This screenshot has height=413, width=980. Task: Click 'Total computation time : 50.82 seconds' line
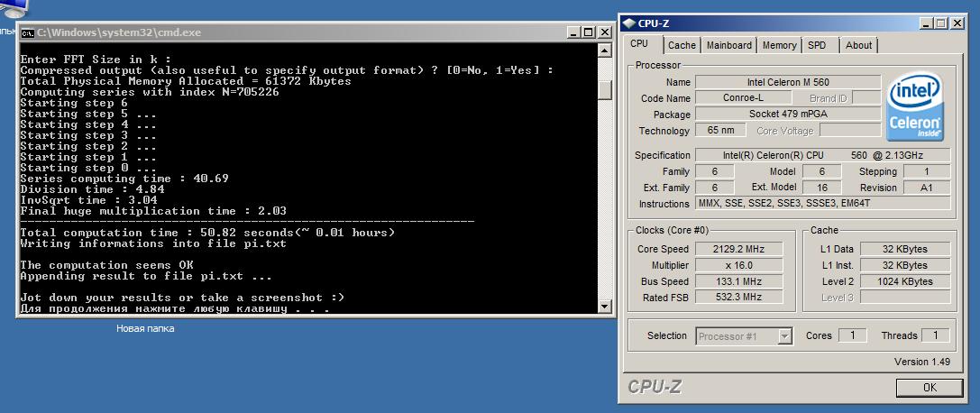coord(207,233)
